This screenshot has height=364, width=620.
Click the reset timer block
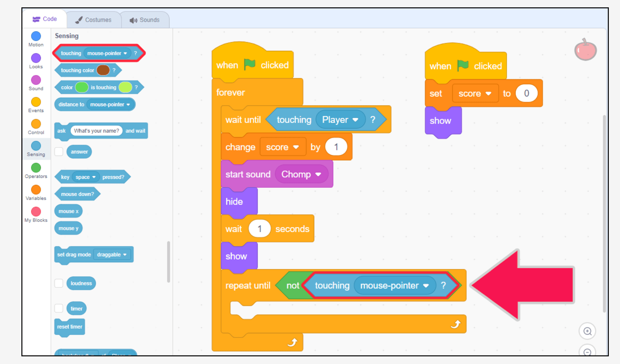click(x=70, y=327)
